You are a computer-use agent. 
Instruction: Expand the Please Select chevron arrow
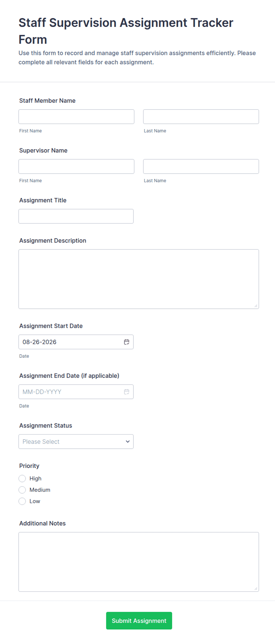pyautogui.click(x=128, y=442)
